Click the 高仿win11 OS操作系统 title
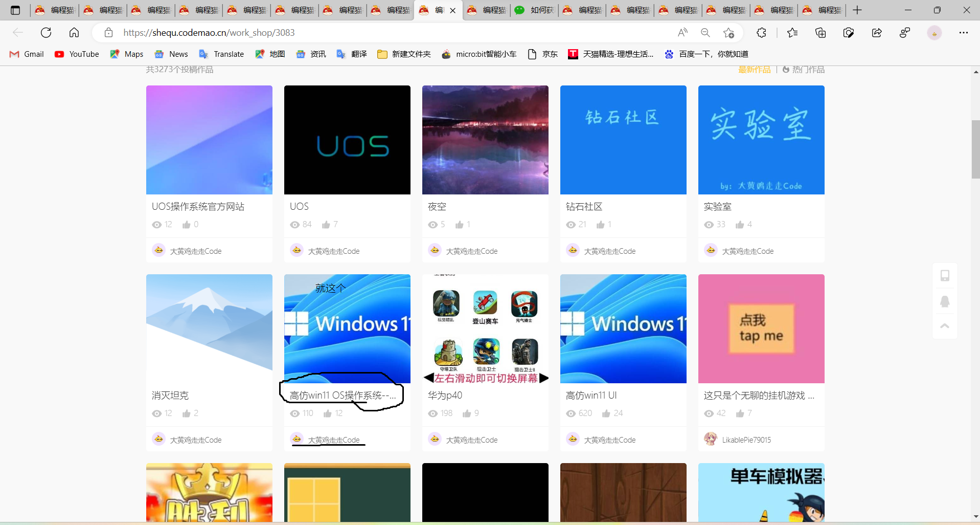Image resolution: width=980 pixels, height=525 pixels. pyautogui.click(x=343, y=396)
